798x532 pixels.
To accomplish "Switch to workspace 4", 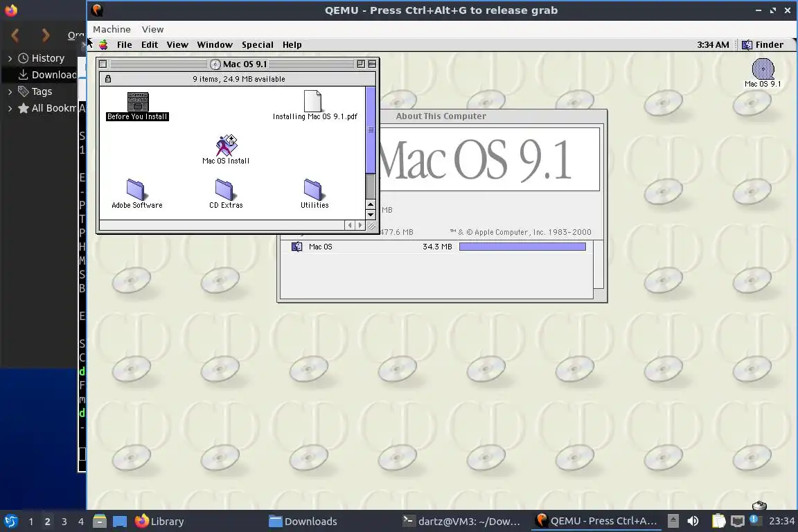I will pyautogui.click(x=80, y=522).
